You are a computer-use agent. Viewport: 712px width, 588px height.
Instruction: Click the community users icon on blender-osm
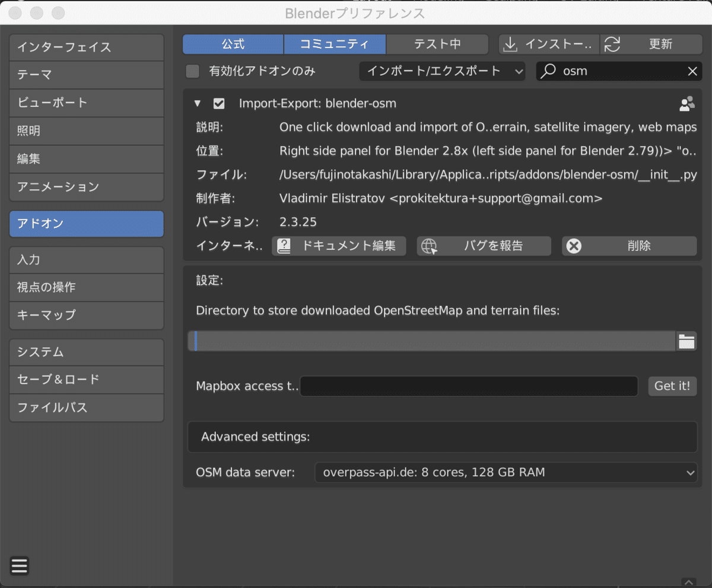click(686, 104)
